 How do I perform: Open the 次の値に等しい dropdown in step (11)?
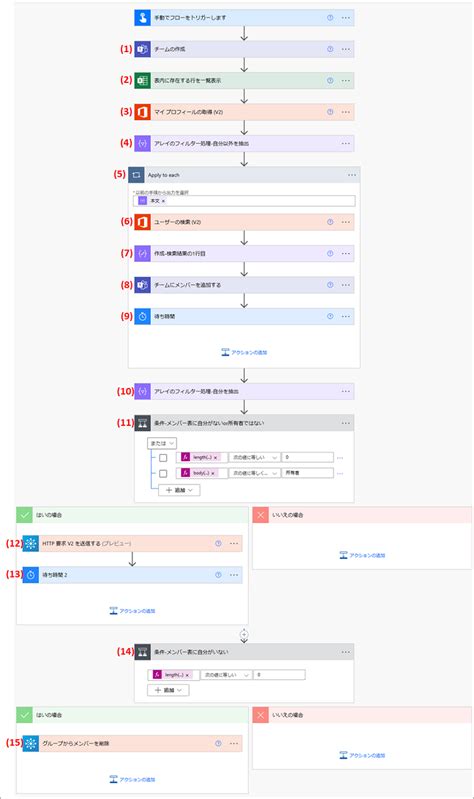[x=254, y=458]
